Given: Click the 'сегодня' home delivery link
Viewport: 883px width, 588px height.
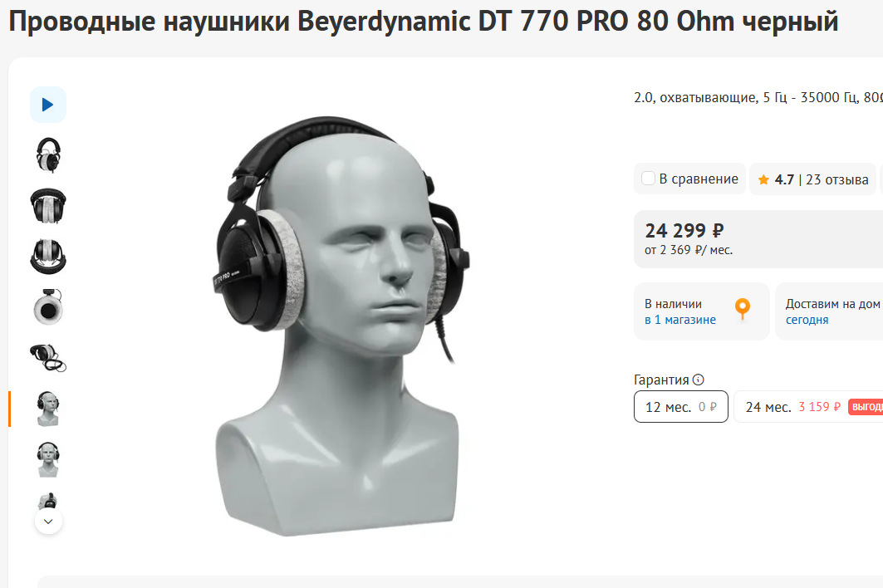Looking at the screenshot, I should click(x=807, y=320).
